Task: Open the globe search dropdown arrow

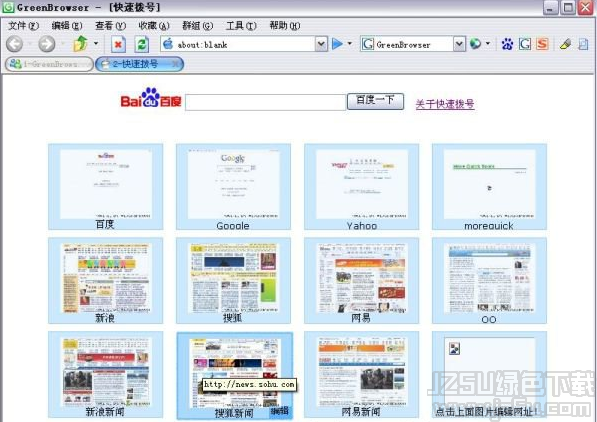Action: pyautogui.click(x=488, y=44)
